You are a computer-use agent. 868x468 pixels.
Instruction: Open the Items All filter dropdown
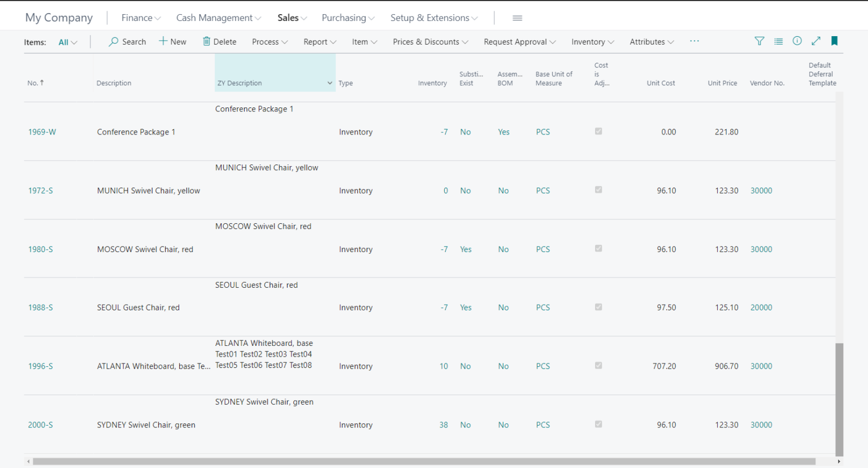(67, 41)
